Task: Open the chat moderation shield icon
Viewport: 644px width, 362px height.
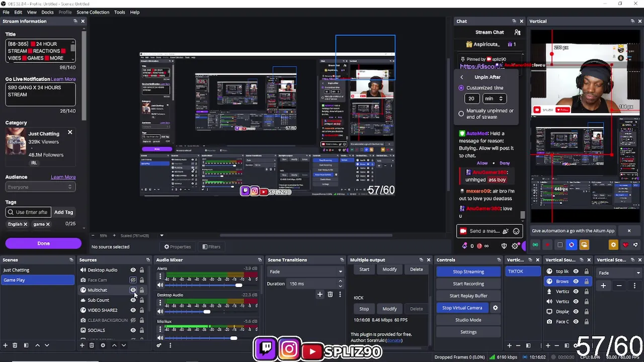Action: coord(504,246)
